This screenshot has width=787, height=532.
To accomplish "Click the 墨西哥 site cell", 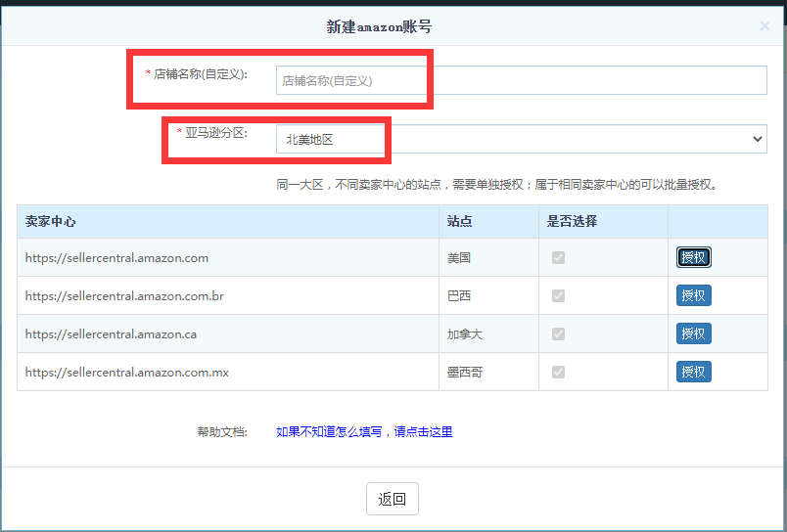I will (488, 372).
